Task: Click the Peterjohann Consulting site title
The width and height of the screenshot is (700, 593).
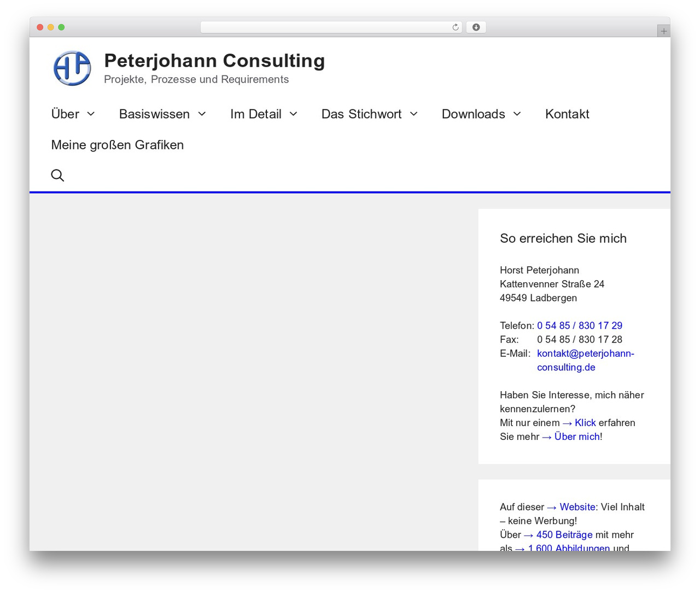Action: pos(214,61)
